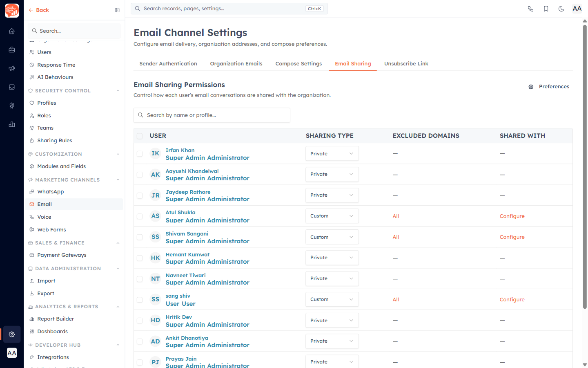Click the Back link

click(39, 10)
